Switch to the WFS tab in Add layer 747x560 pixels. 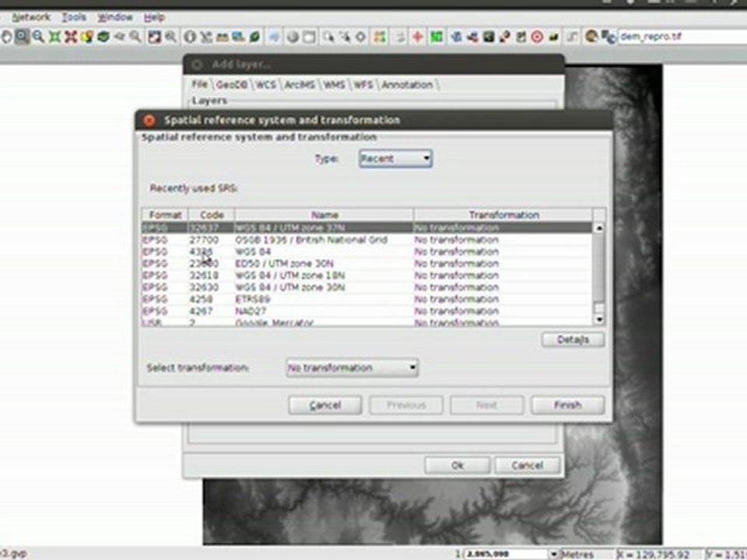pyautogui.click(x=363, y=85)
